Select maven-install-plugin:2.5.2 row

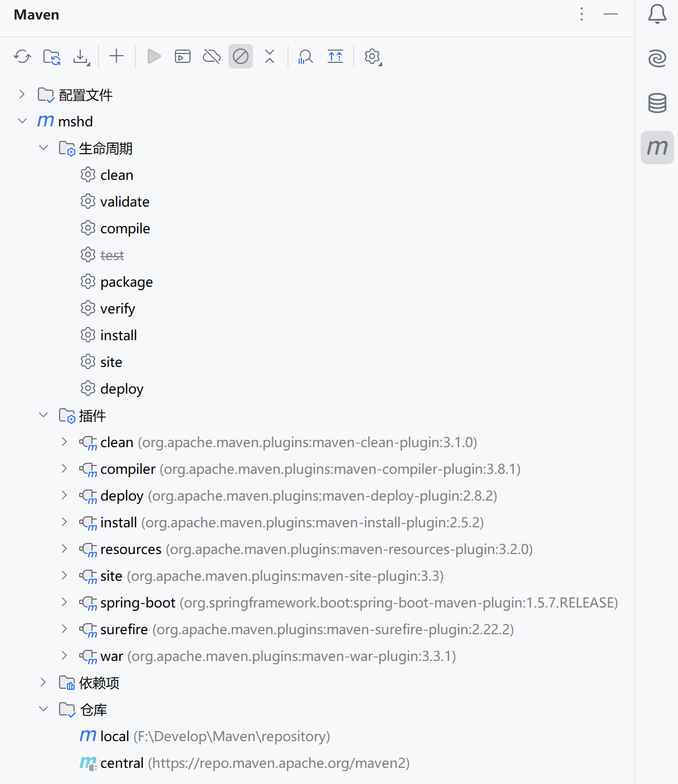pos(281,522)
